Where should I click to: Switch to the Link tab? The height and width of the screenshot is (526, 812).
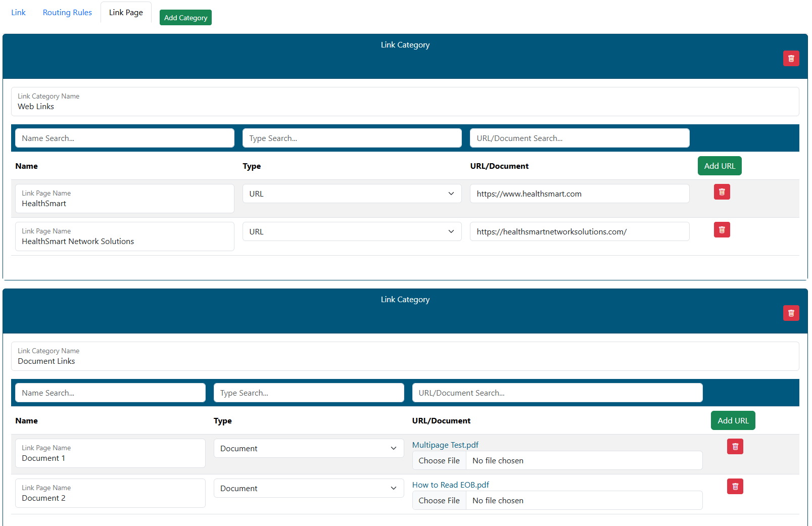pos(19,13)
